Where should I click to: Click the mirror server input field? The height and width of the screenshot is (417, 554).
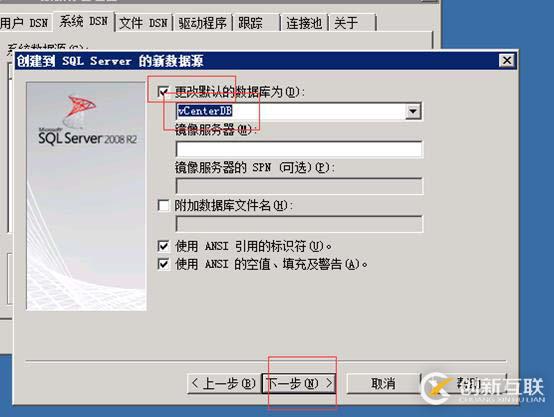[299, 149]
